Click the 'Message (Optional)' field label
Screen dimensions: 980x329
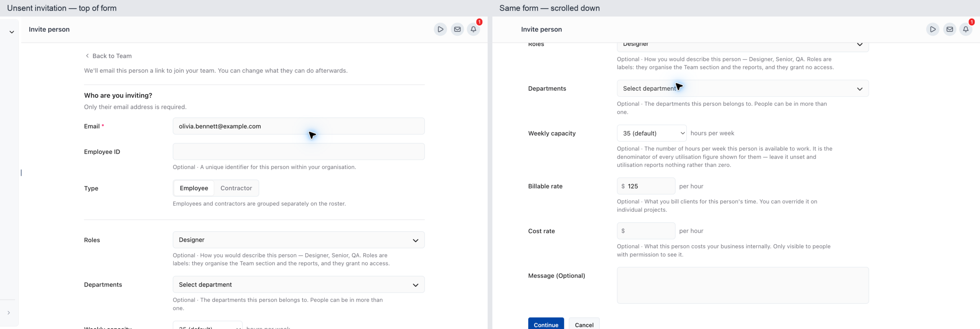tap(557, 276)
